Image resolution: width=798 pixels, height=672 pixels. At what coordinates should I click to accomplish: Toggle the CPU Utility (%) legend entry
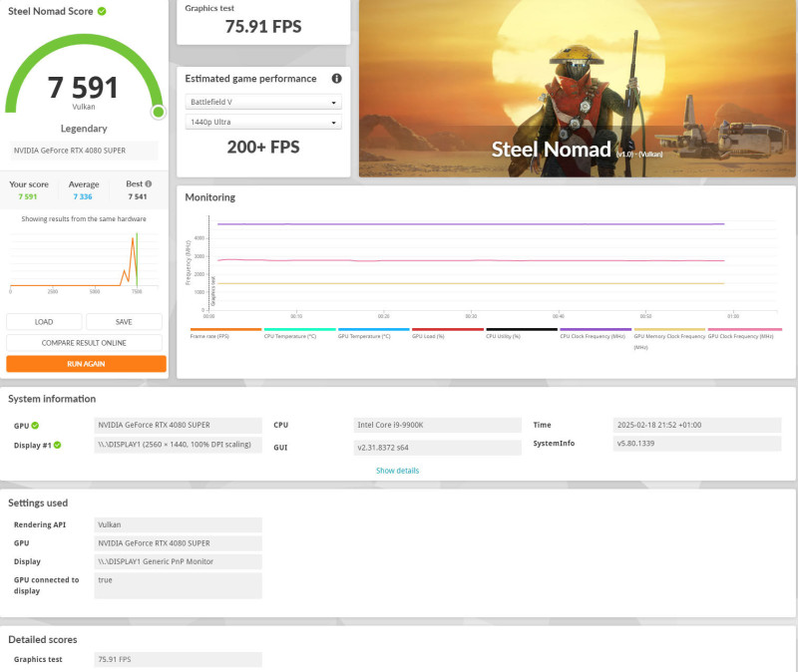pos(522,333)
